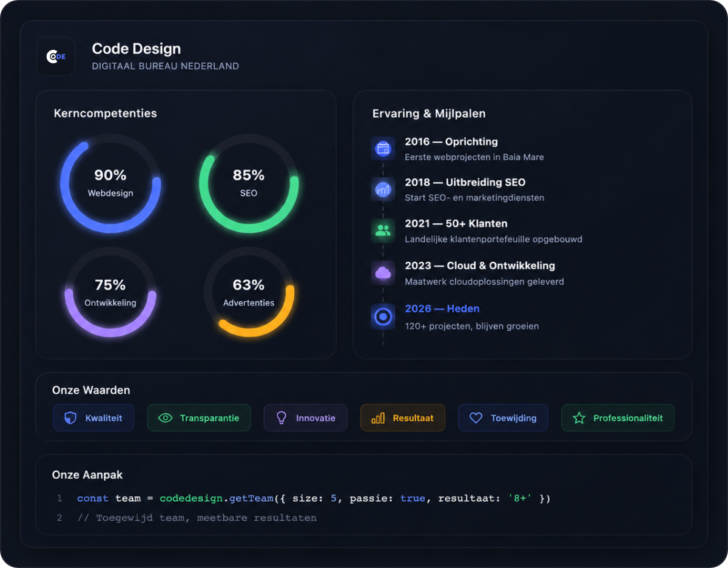
Task: Click 'Eerste webprojecten in Baia Mare' description
Action: 474,157
